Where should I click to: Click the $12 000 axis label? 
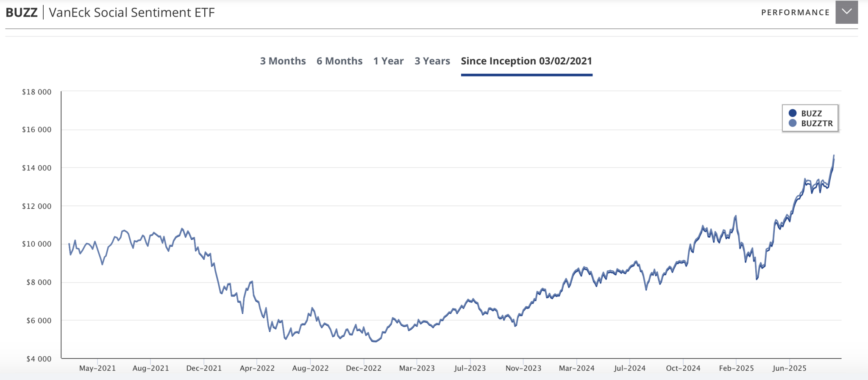tap(36, 206)
